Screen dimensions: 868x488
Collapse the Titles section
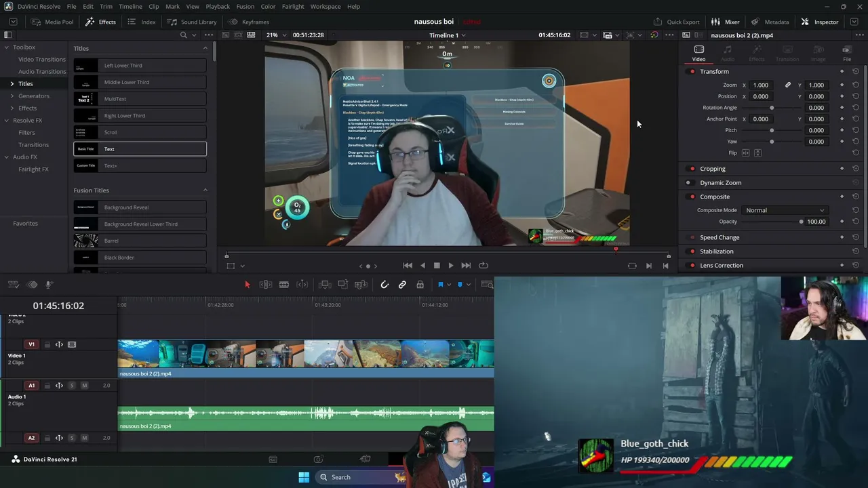tap(205, 48)
